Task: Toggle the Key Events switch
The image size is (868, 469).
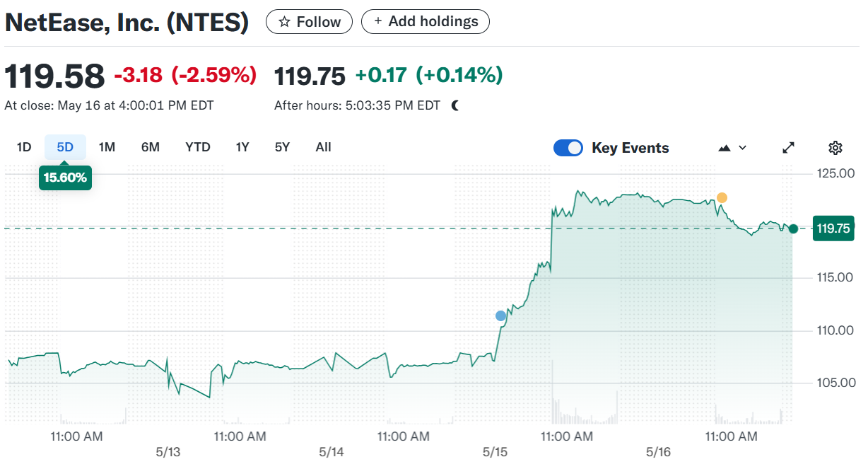Action: [x=568, y=148]
